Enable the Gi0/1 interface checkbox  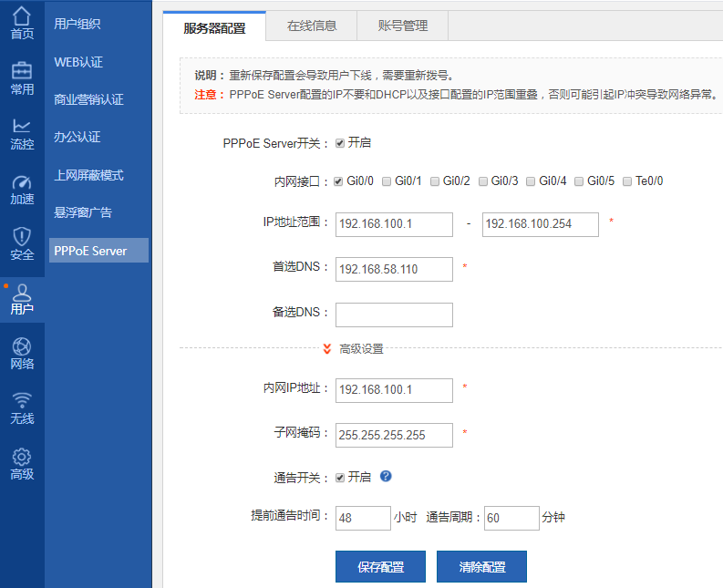point(387,181)
